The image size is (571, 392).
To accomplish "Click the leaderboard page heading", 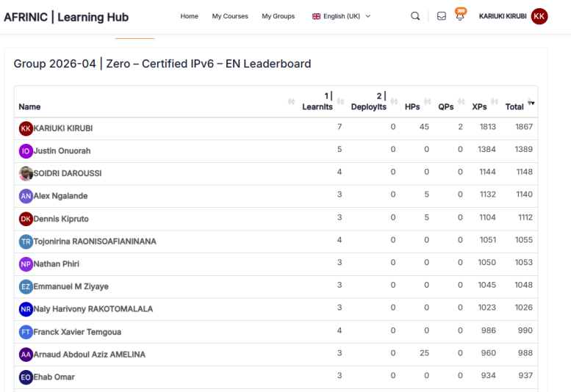I will [162, 64].
